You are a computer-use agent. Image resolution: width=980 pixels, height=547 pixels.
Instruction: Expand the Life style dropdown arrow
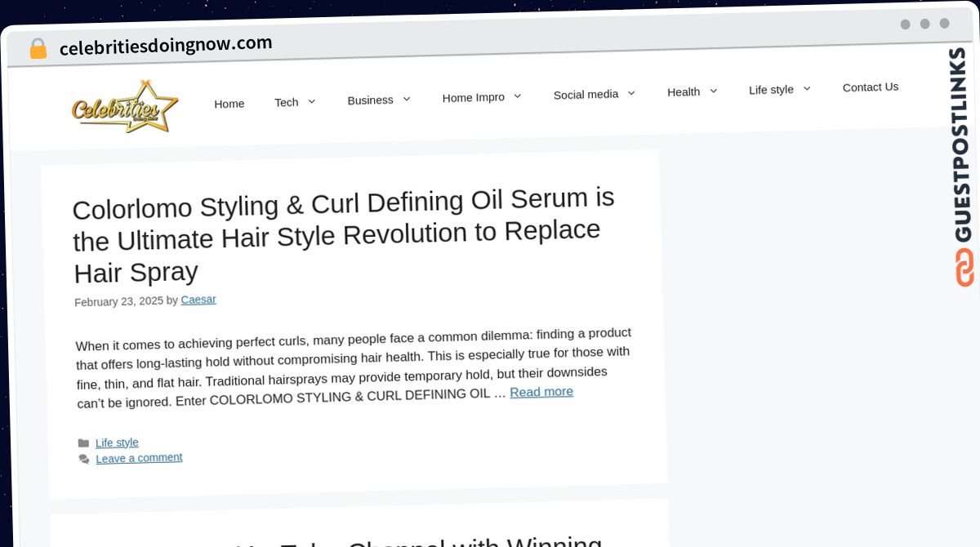pos(806,88)
